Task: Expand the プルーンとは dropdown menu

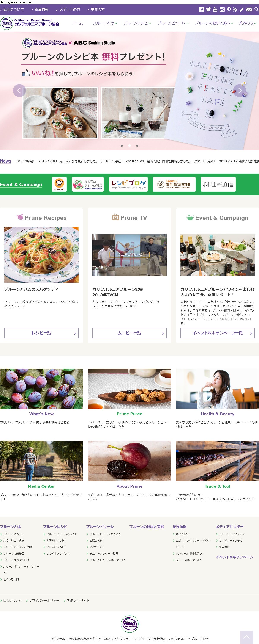Action: [105, 23]
